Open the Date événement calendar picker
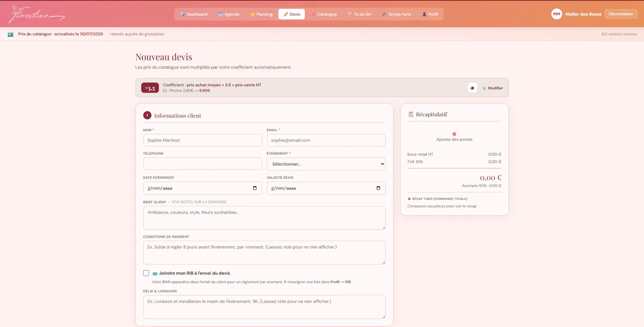Viewport: 644px width, 327px height. click(x=255, y=188)
